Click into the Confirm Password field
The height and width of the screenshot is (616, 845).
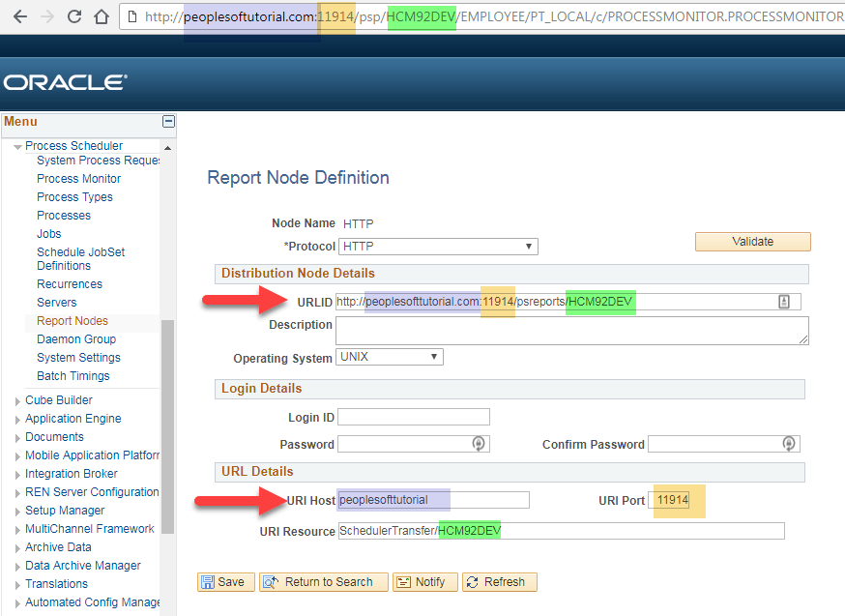click(x=724, y=444)
